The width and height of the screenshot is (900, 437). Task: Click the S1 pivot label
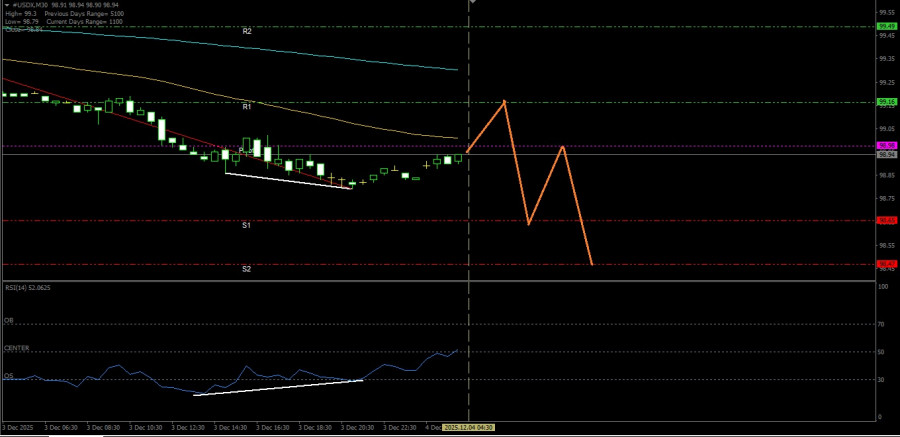click(x=246, y=226)
